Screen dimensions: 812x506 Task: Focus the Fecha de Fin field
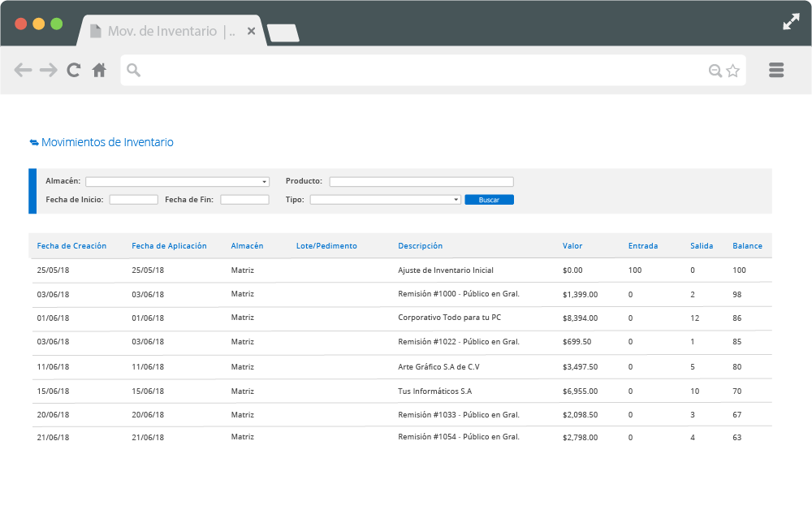pyautogui.click(x=244, y=200)
